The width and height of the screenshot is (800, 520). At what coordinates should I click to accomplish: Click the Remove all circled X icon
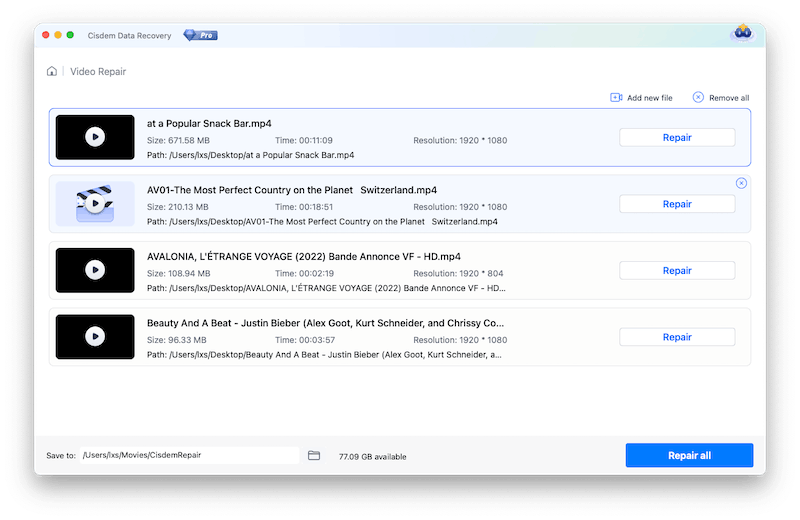(698, 97)
